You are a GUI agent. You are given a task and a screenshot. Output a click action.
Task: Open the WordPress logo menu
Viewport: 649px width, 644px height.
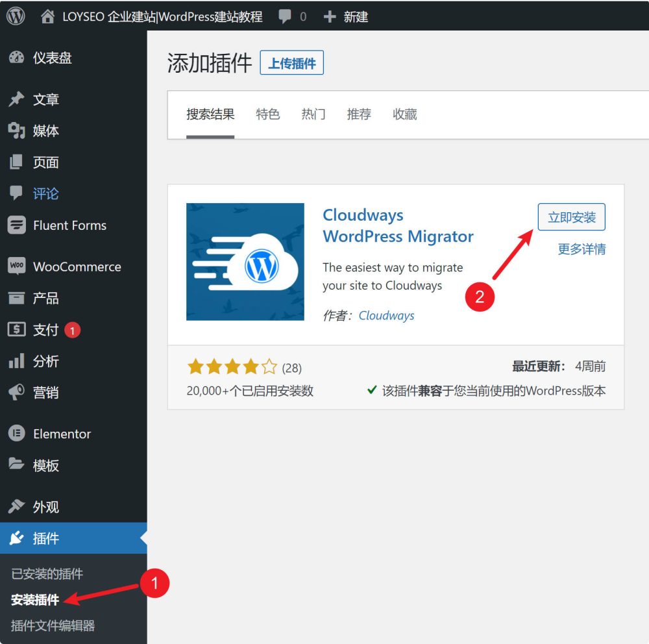click(x=16, y=16)
